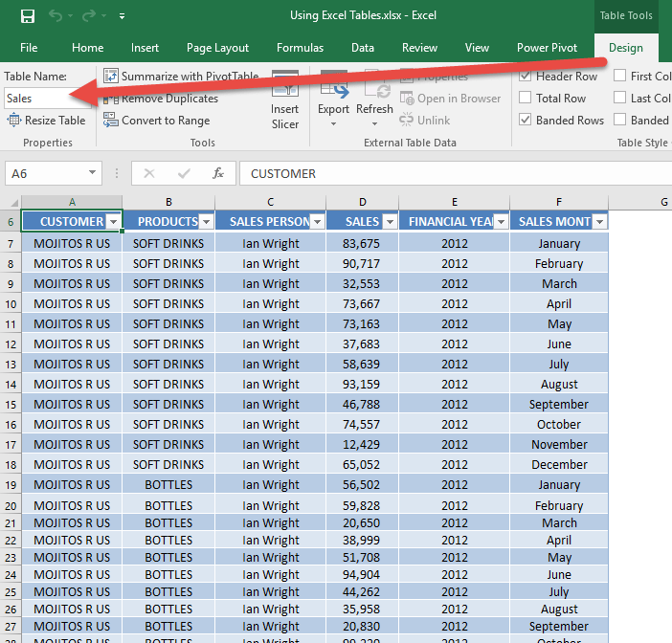Screen dimensions: 672x643
Task: Click the Save icon in Quick Access Toolbar
Action: point(28,16)
